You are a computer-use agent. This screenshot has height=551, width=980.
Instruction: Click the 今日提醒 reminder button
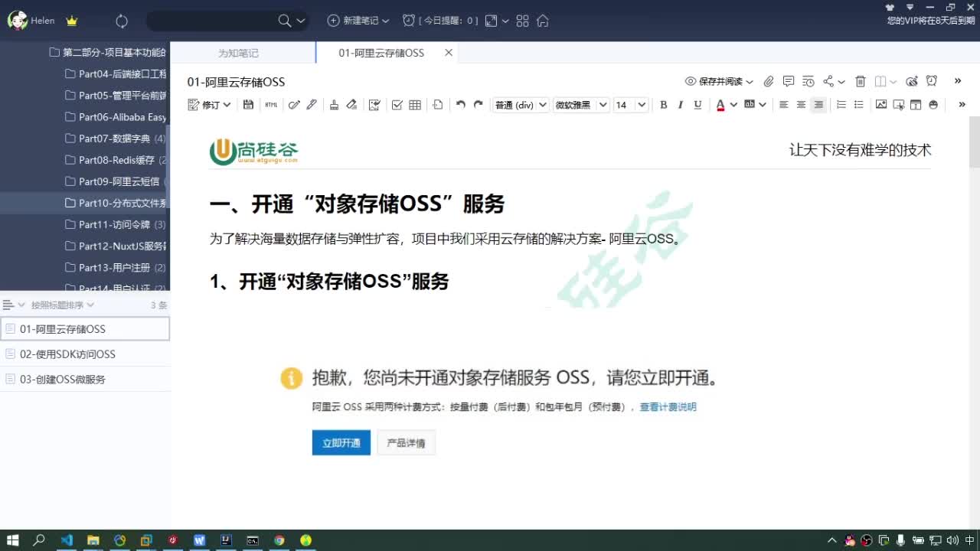[x=440, y=21]
